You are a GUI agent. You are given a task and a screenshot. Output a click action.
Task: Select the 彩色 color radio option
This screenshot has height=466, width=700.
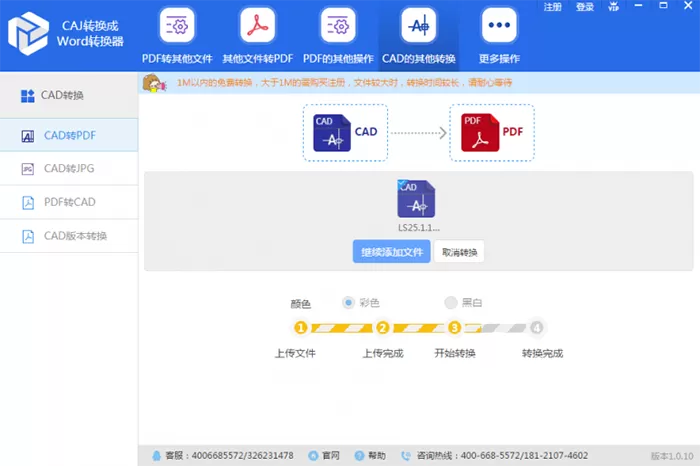[x=349, y=303]
